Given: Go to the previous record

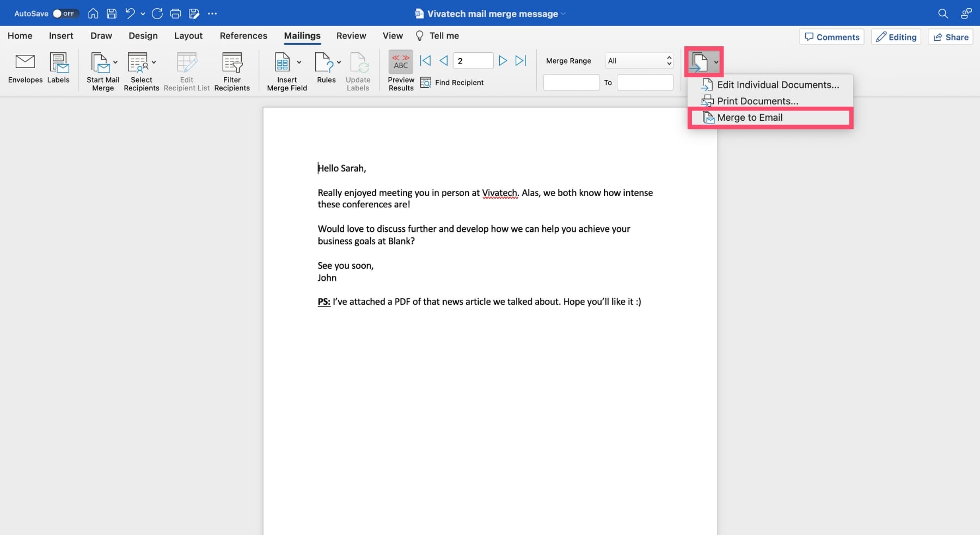Looking at the screenshot, I should [x=444, y=61].
